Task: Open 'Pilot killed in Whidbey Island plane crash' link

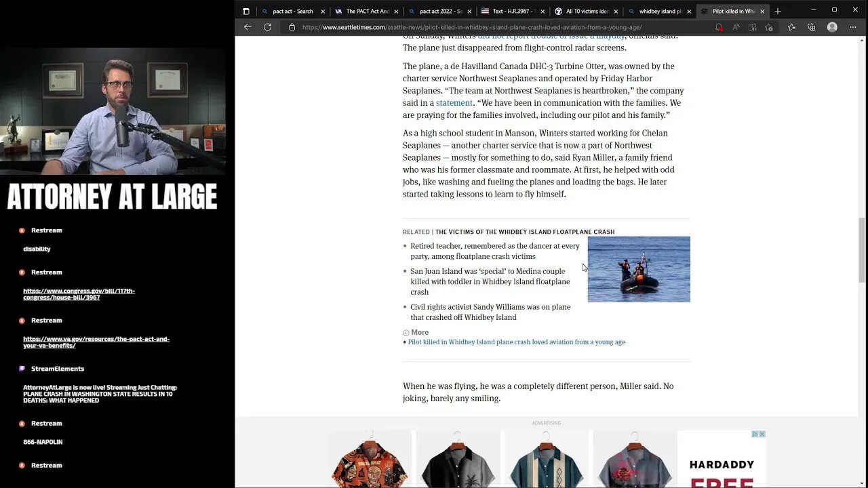Action: click(x=516, y=342)
